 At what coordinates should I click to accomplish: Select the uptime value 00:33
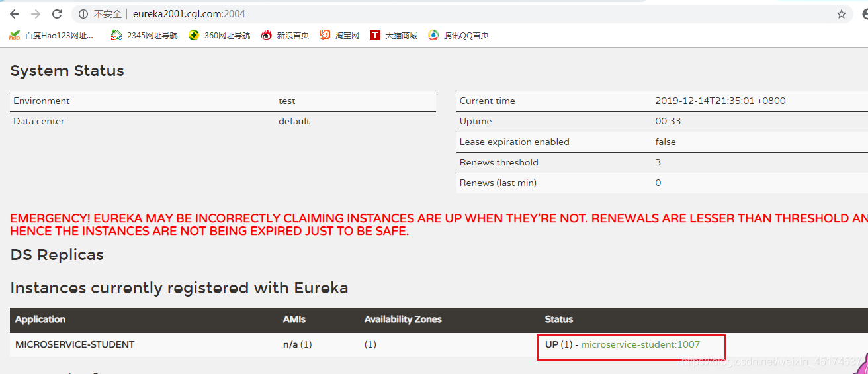point(668,122)
